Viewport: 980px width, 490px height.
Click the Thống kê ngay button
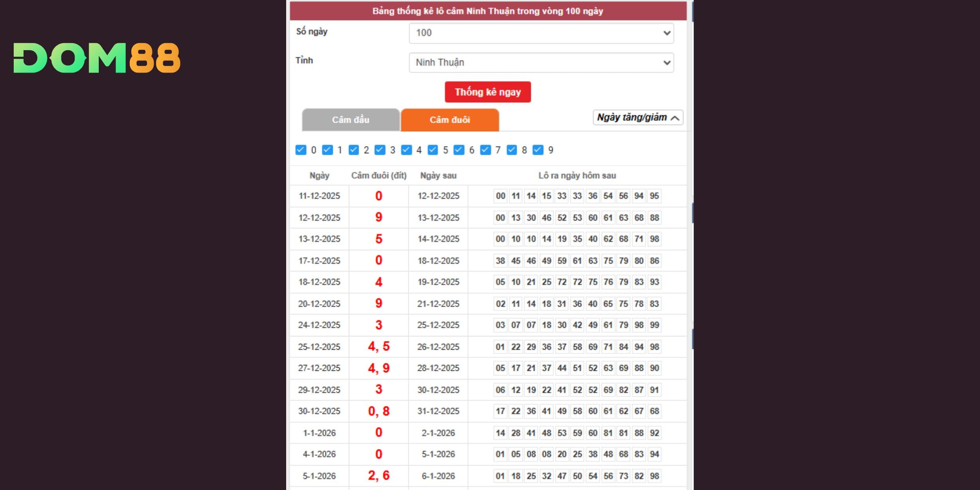point(487,92)
